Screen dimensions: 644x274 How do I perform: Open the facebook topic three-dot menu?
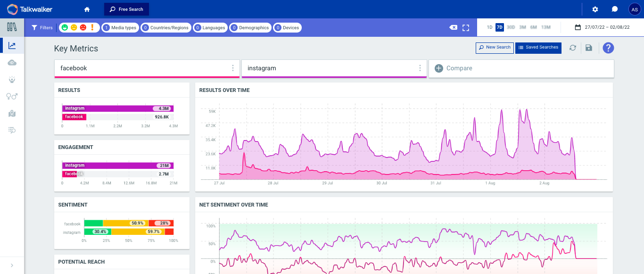(233, 68)
